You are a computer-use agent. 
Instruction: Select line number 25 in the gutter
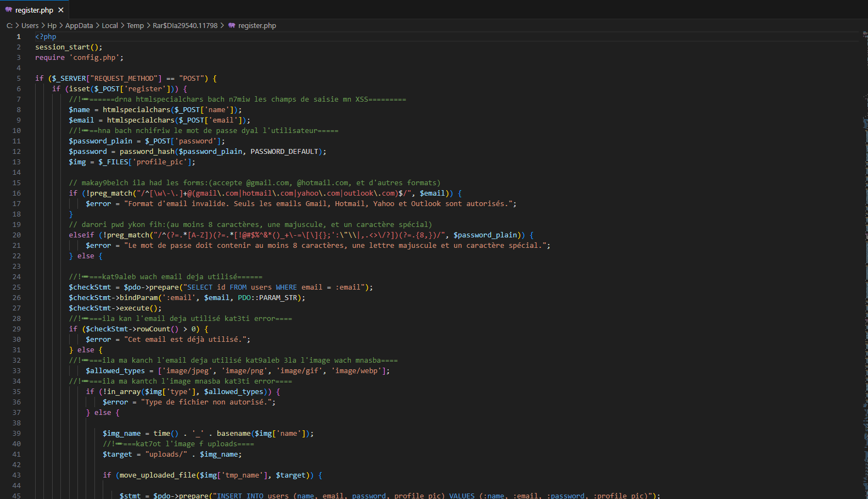pos(16,287)
